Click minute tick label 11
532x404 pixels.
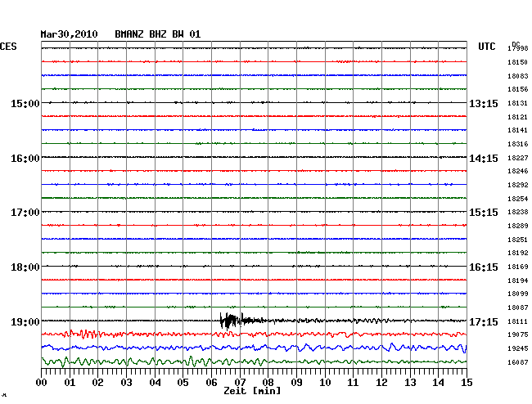coord(353,383)
